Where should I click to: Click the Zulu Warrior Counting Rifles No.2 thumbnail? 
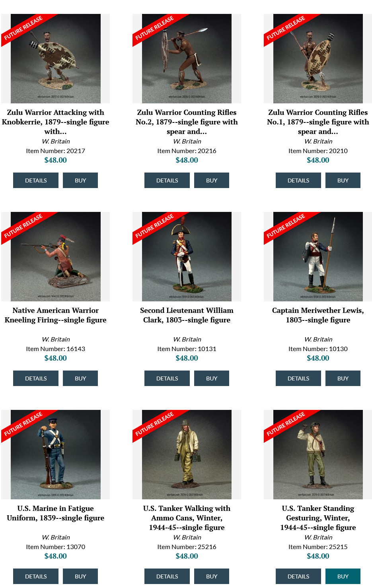click(x=187, y=58)
